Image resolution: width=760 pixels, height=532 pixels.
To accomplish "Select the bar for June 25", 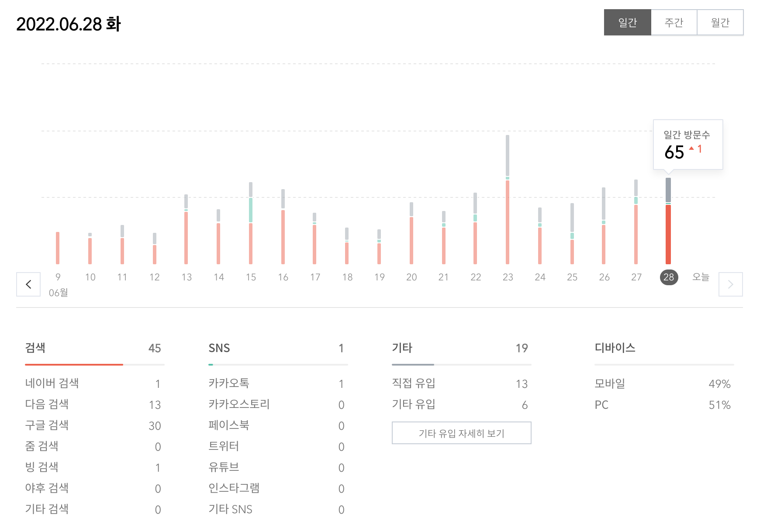I will point(572,233).
